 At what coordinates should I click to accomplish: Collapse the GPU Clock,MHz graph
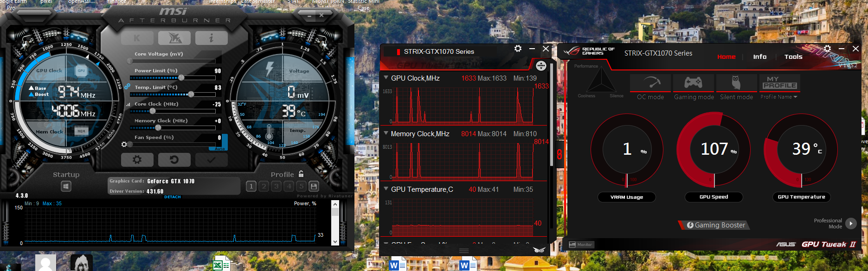point(386,78)
